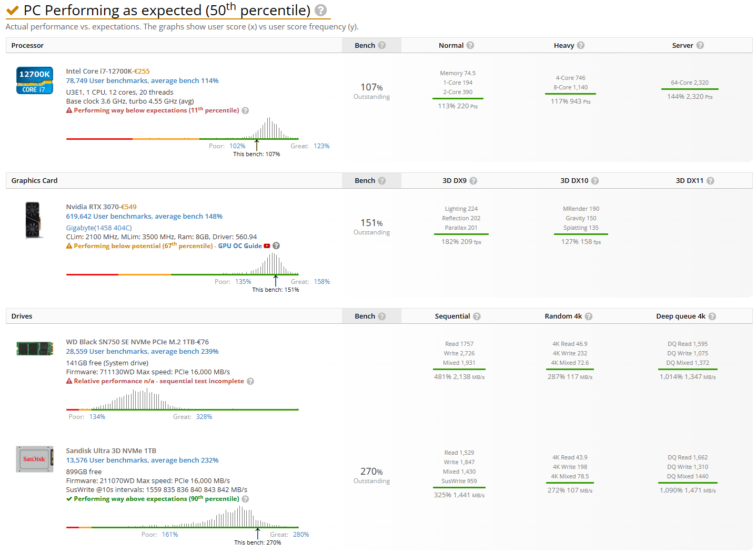Screen dimensions: 756x553
Task: Click the help icon beside the PC Performing heading
Action: 320,10
